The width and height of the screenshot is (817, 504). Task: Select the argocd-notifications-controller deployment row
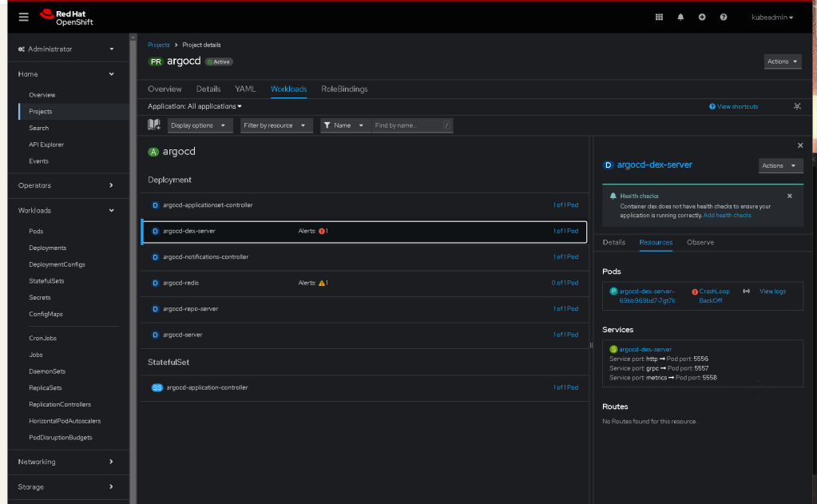pos(364,257)
